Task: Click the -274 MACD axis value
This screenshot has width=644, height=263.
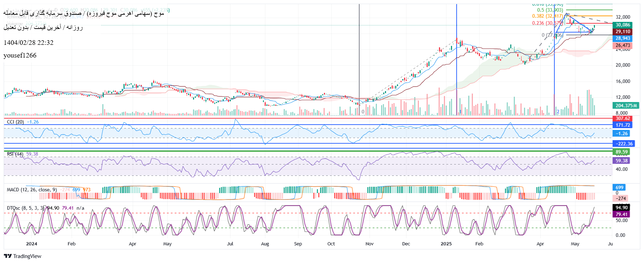Action: pos(621,198)
